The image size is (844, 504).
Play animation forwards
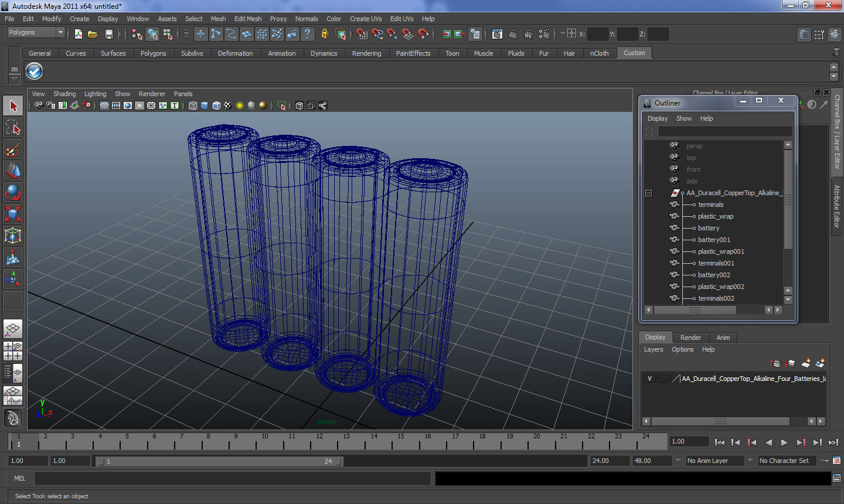click(x=784, y=443)
